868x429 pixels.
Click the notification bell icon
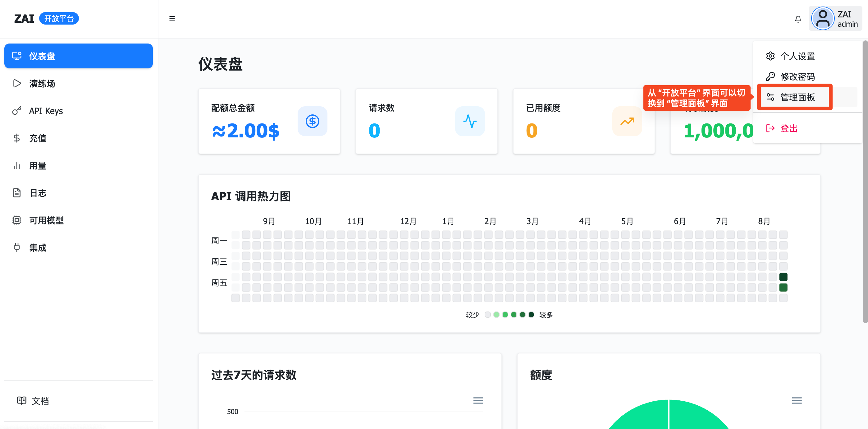point(797,19)
